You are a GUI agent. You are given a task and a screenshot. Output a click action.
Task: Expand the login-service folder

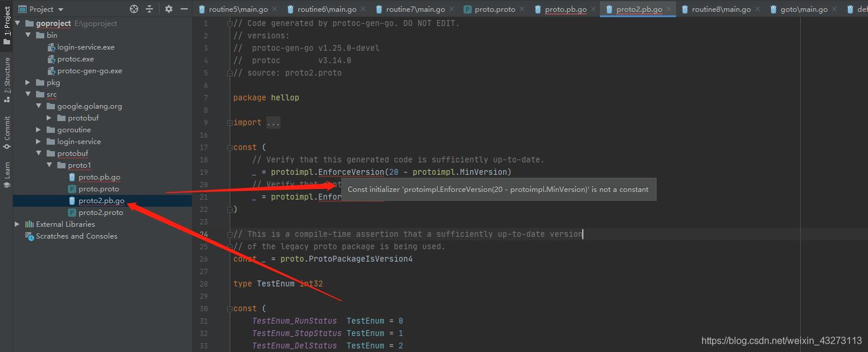[x=38, y=142]
